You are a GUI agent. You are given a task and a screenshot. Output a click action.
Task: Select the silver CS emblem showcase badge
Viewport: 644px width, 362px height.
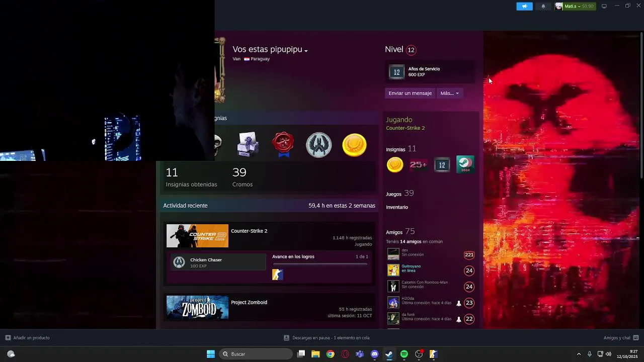pos(319,145)
